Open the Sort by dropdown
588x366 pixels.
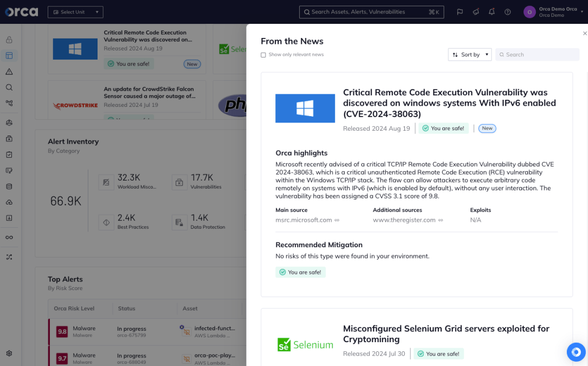[469, 54]
